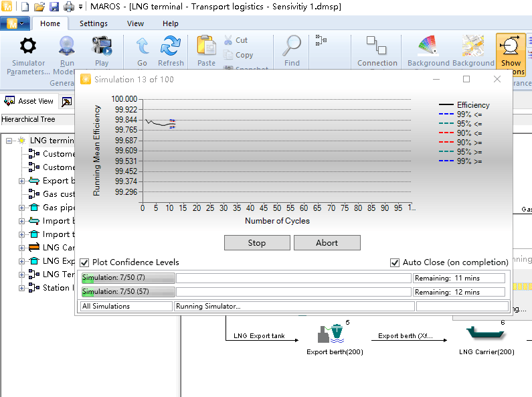Image resolution: width=532 pixels, height=397 pixels.
Task: Expand the Import b berth tree node
Action: pos(21,221)
